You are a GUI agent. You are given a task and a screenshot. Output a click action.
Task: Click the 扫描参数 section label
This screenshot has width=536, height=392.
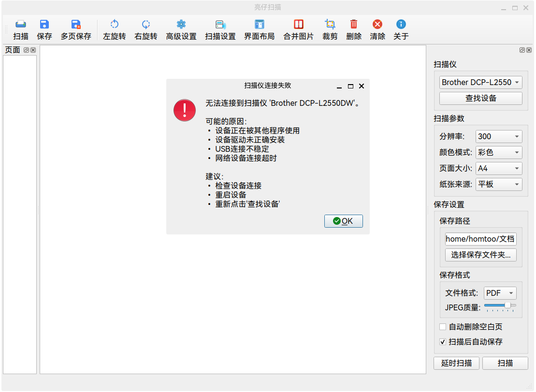[x=449, y=118]
